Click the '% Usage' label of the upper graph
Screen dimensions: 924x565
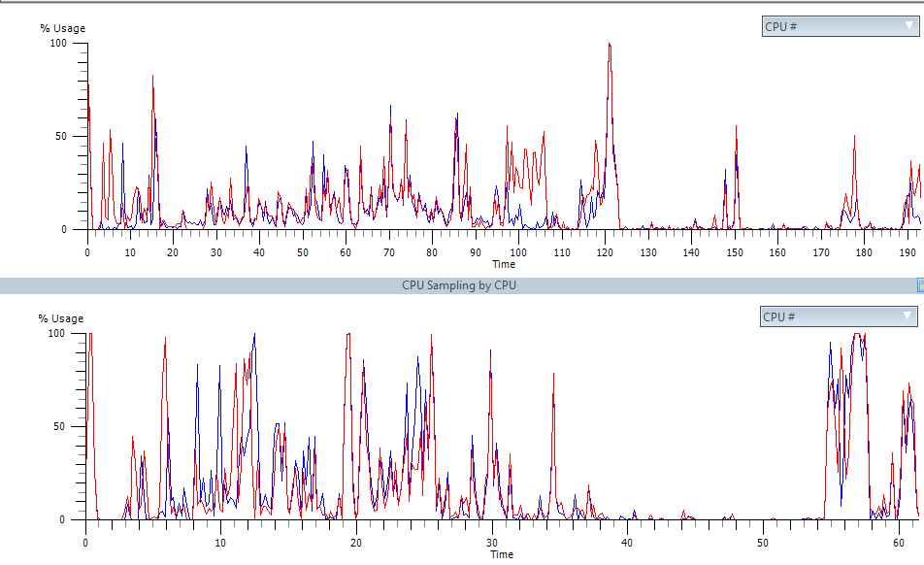pos(62,28)
